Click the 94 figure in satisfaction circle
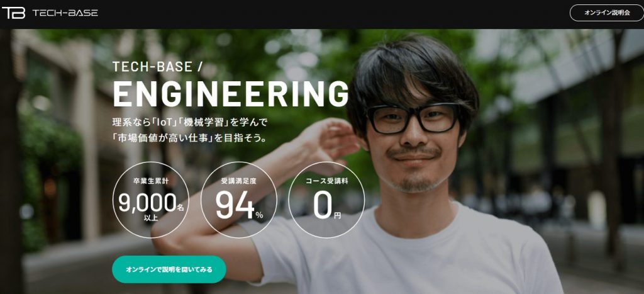 click(x=235, y=205)
